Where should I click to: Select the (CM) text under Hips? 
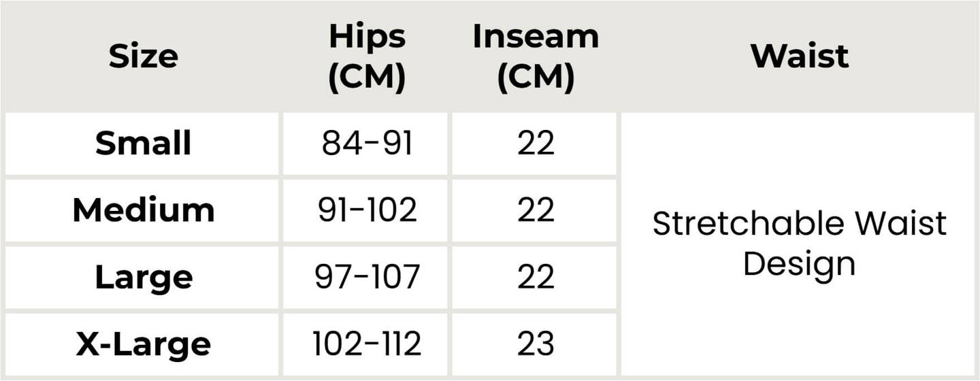pos(367,79)
